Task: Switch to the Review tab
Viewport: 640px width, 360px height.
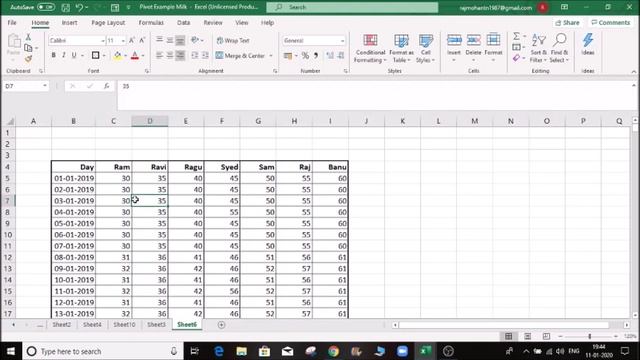Action: pyautogui.click(x=213, y=23)
